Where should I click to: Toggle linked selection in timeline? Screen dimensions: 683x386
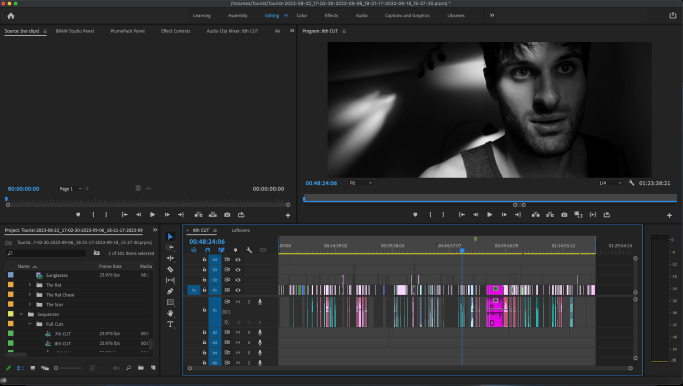pos(221,250)
